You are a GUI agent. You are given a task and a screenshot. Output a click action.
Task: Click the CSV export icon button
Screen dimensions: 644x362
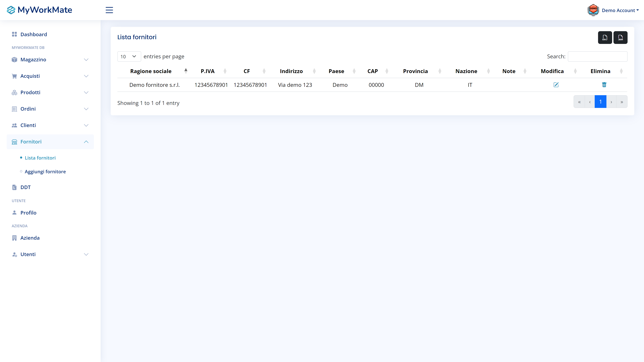click(605, 38)
